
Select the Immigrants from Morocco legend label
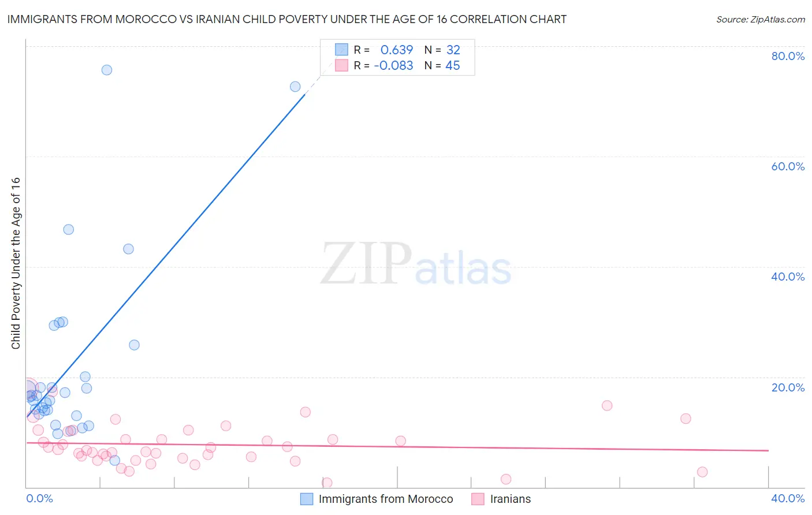point(386,499)
